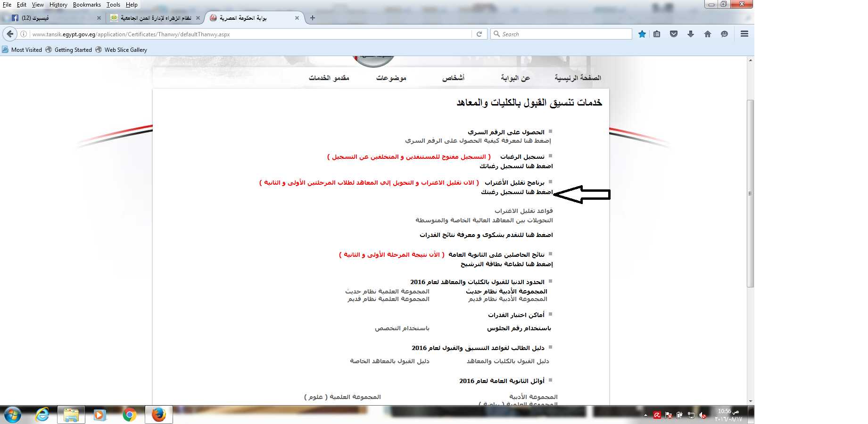Start a conversation with the Firefox Hello icon
The height and width of the screenshot is (424, 868).
[725, 34]
